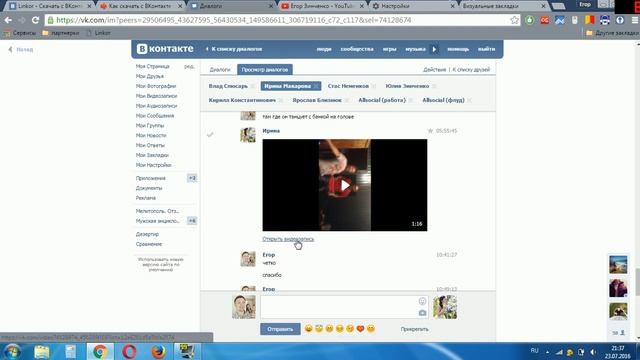Open Chrome's hamburger menu
The width and height of the screenshot is (640, 360).
click(635, 20)
